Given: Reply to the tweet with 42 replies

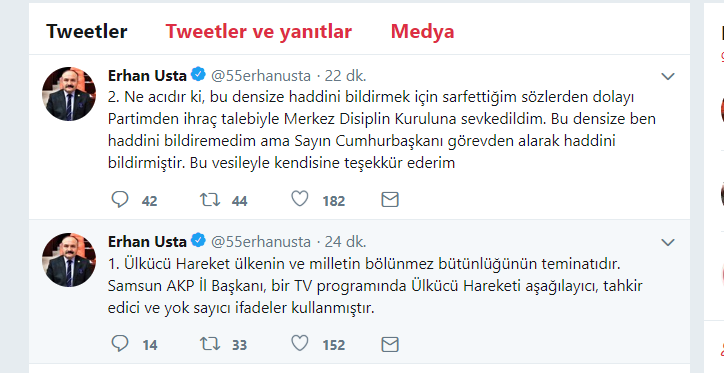Looking at the screenshot, I should coord(120,199).
